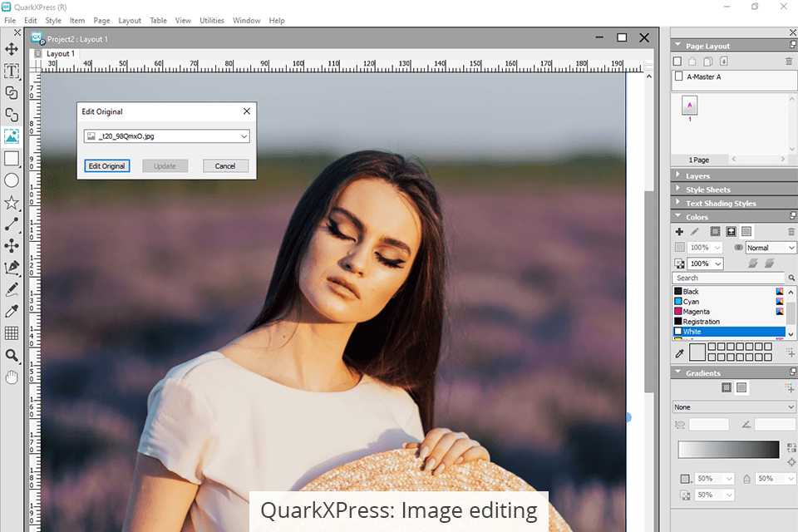This screenshot has width=798, height=532.
Task: Click the reverse gradient icon
Action: click(x=791, y=447)
